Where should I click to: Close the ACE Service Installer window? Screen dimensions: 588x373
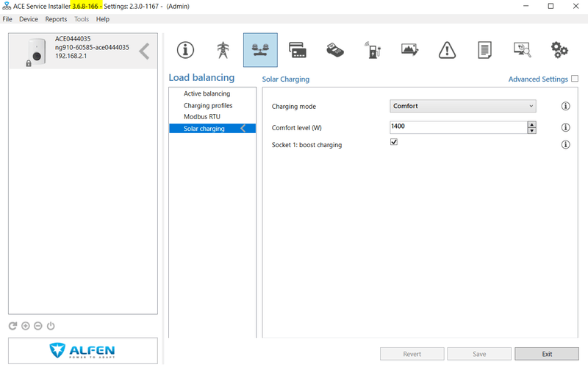pos(576,6)
